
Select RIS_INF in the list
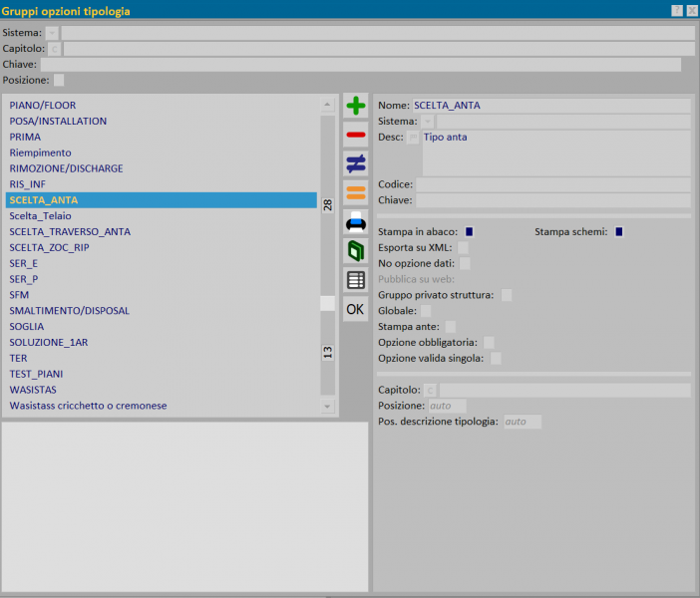point(162,184)
